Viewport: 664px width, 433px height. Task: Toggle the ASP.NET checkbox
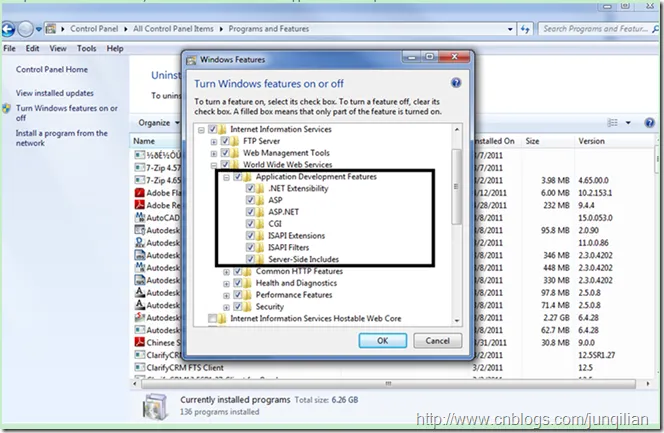tap(250, 212)
